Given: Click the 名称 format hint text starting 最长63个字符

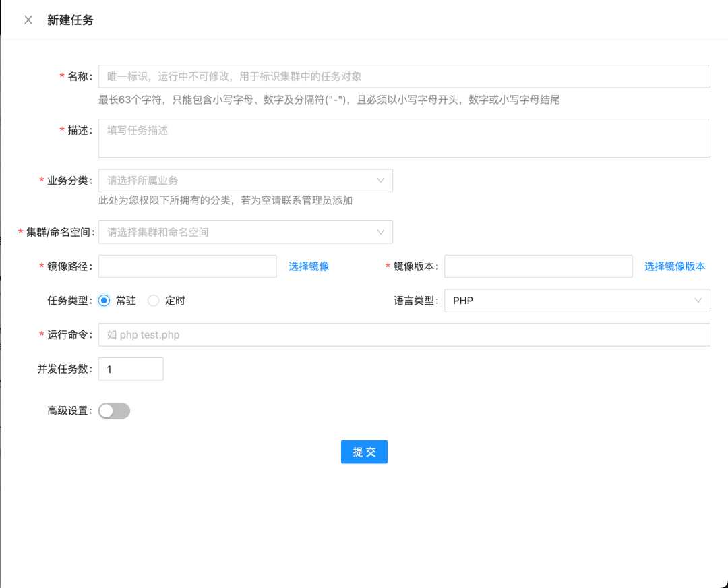Looking at the screenshot, I should pos(329,100).
